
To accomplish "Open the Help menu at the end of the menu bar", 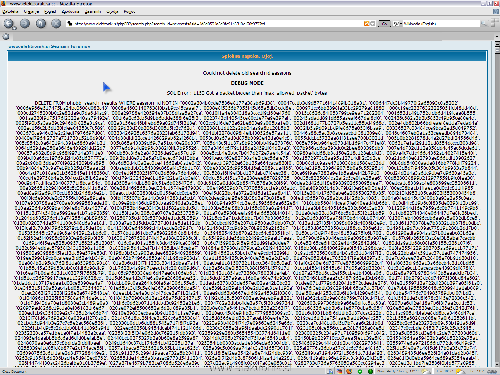I will point(129,12).
